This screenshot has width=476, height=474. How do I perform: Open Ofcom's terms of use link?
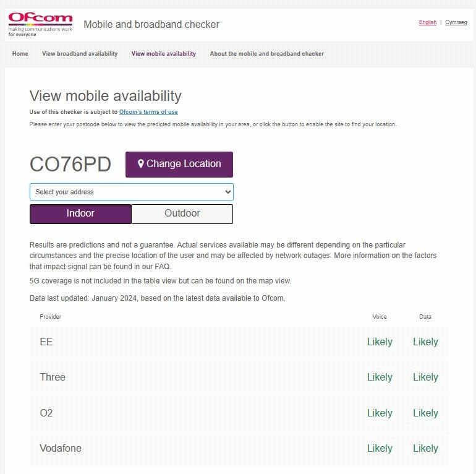pyautogui.click(x=148, y=112)
